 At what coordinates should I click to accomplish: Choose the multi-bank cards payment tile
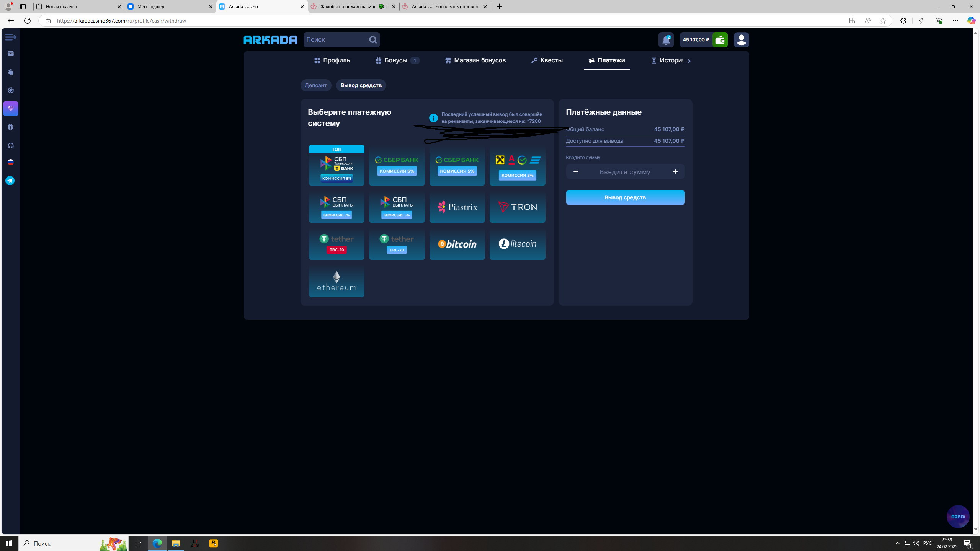click(518, 165)
